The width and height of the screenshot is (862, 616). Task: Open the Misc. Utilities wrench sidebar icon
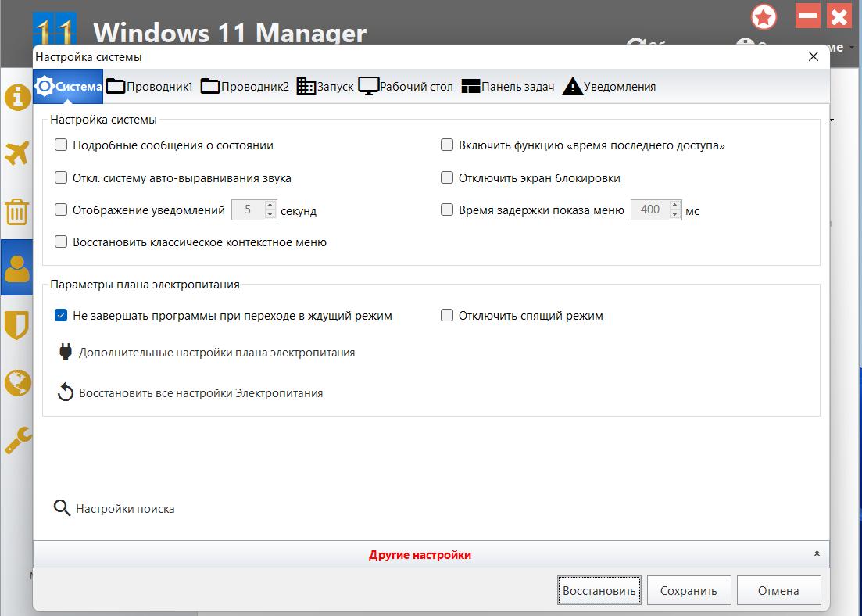point(18,440)
